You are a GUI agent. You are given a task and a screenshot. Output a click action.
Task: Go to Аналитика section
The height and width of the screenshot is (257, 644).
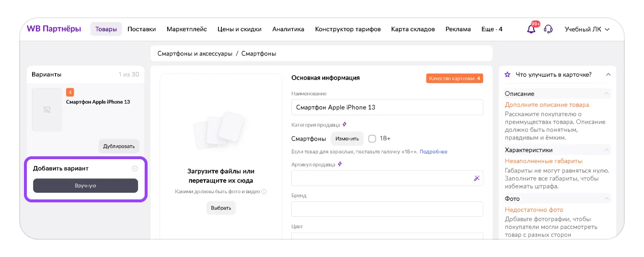[x=288, y=29]
